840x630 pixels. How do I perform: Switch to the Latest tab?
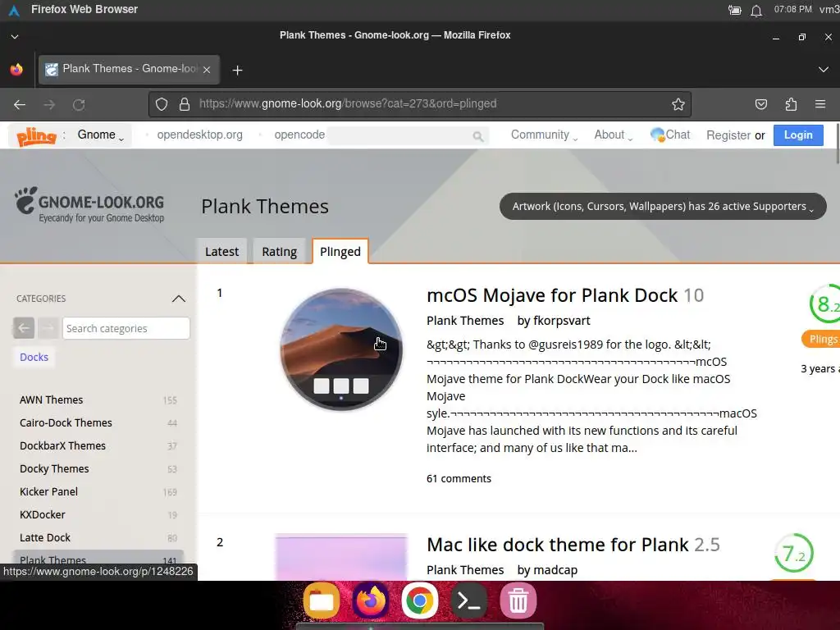point(221,251)
